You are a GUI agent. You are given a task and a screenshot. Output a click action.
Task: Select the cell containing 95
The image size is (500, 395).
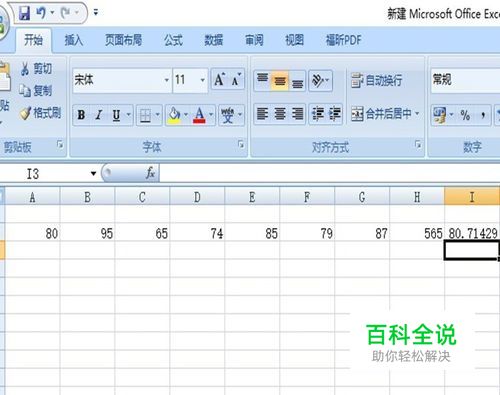[x=87, y=232]
